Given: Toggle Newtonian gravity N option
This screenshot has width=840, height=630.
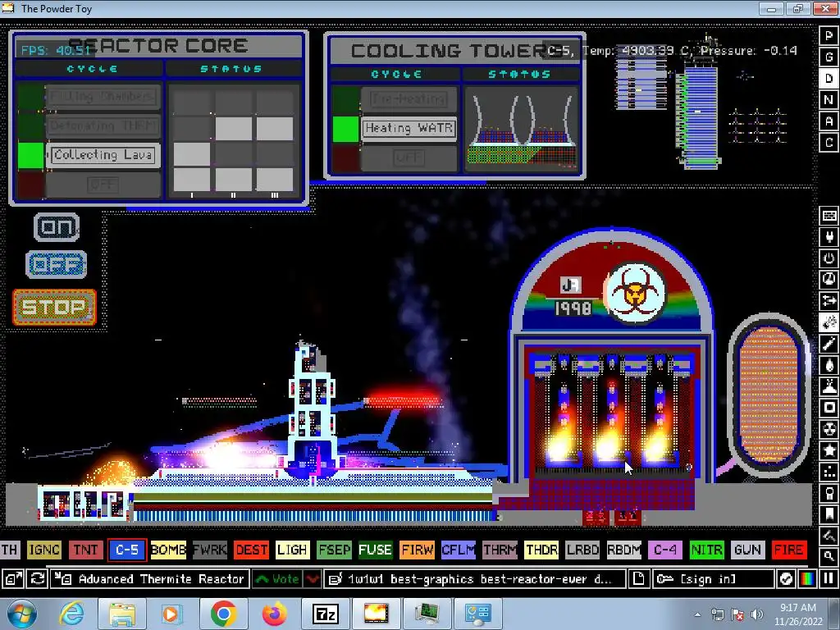Looking at the screenshot, I should click(829, 99).
